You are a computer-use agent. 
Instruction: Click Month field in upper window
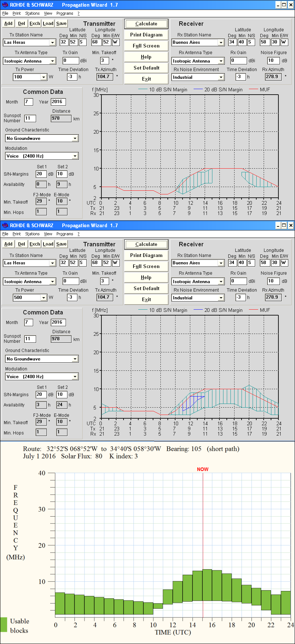point(29,102)
